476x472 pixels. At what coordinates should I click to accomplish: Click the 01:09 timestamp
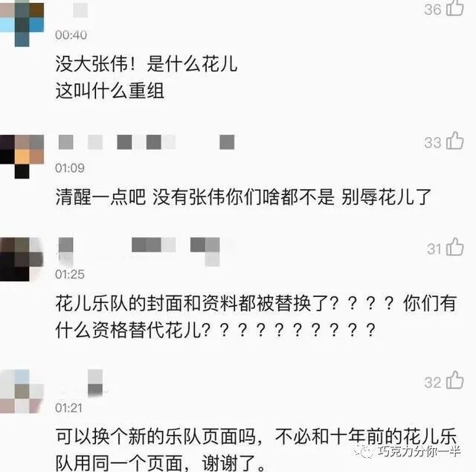tap(70, 168)
